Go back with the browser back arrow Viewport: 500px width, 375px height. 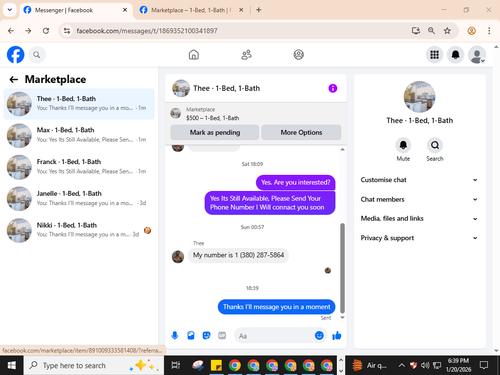(11, 31)
